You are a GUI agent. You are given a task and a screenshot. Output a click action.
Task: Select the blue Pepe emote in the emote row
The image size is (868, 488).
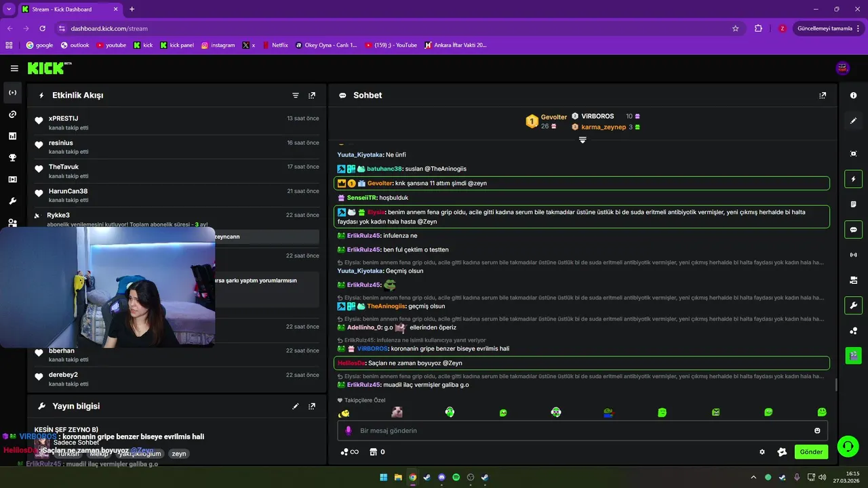[609, 412]
